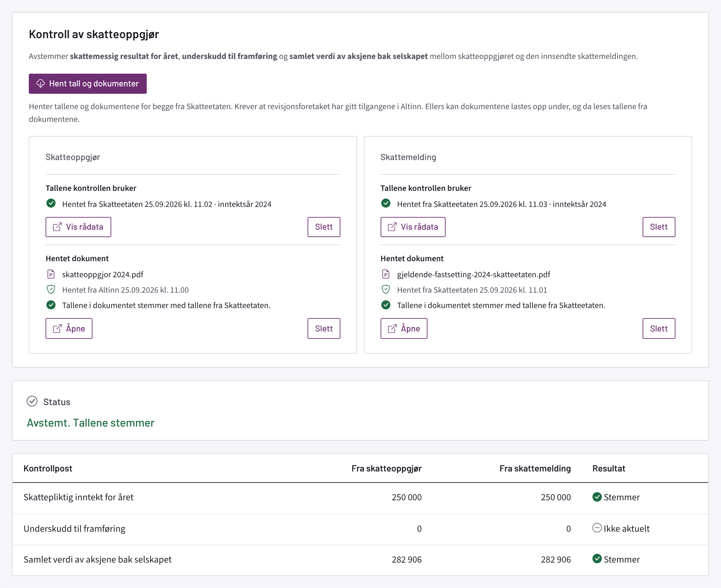Select file name gjeldende-fastsetting-2024-skatteetaten.pdf
This screenshot has height=588, width=721.
[473, 274]
